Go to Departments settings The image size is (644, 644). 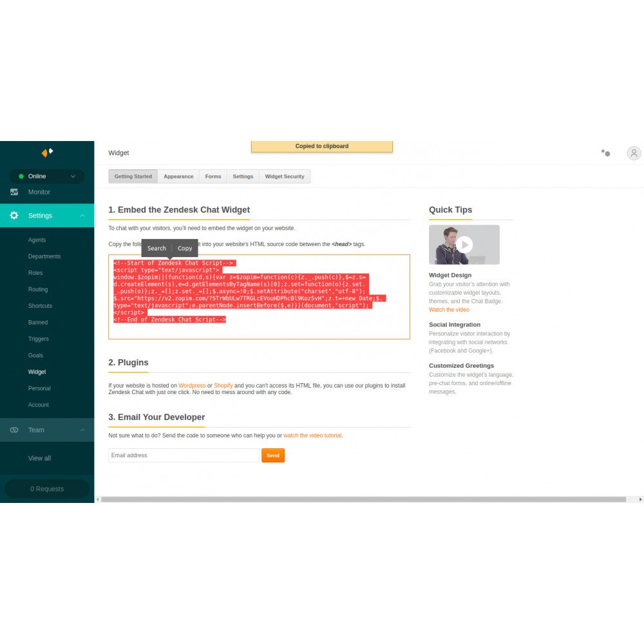click(44, 256)
